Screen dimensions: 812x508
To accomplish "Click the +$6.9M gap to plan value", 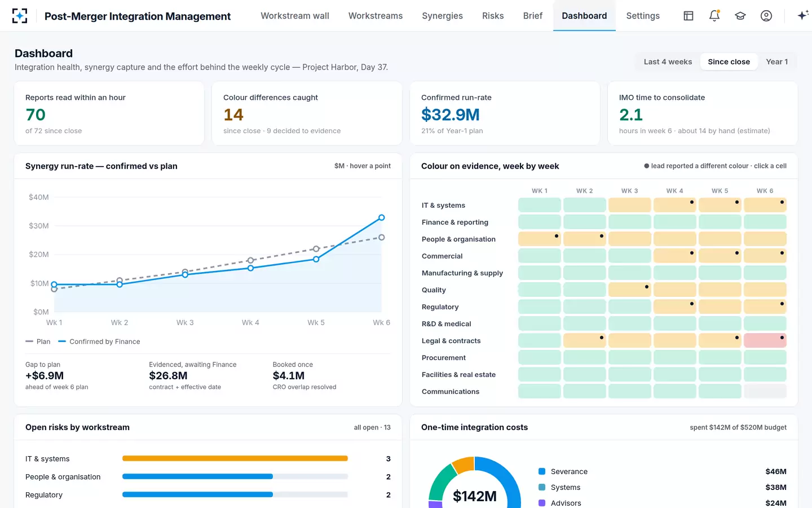I will [45, 375].
